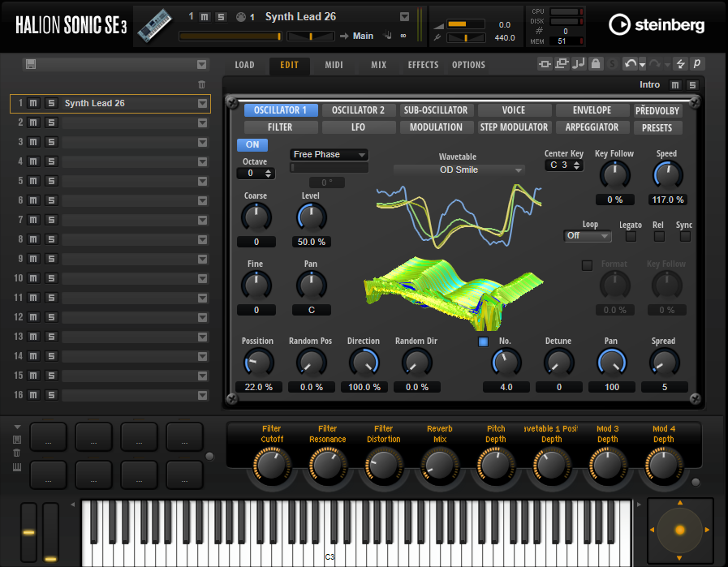Click the pitch bend wheel
The width and height of the screenshot is (728, 567).
28,532
